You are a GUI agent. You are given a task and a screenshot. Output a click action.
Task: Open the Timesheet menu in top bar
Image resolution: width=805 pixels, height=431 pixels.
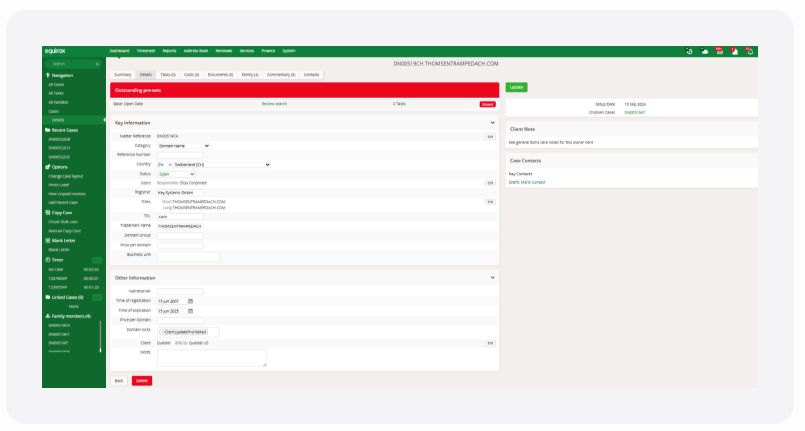click(145, 51)
